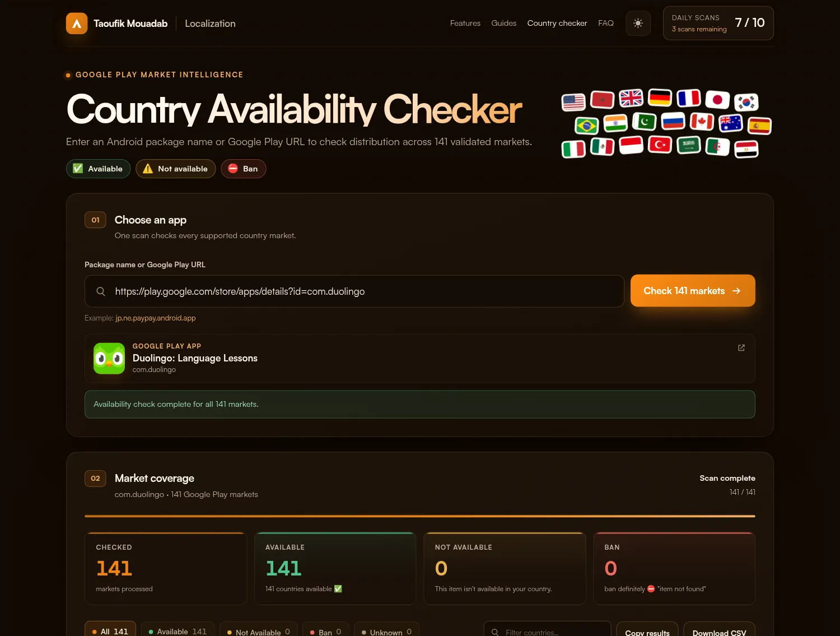The width and height of the screenshot is (840, 636).
Task: Click the Brazil flag icon
Action: [587, 126]
